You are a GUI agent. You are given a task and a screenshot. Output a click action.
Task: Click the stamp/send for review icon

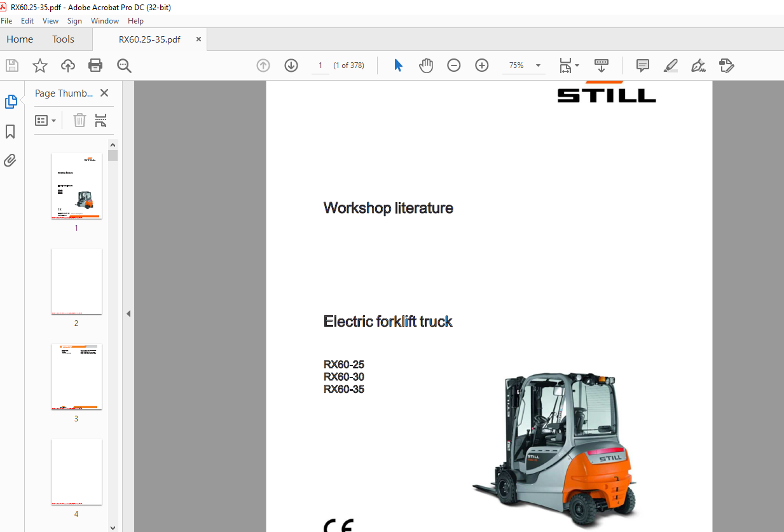point(727,65)
